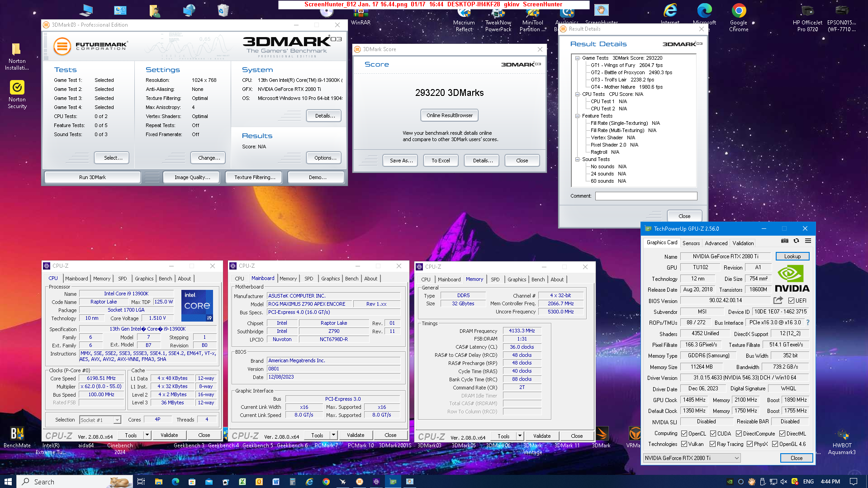The height and width of the screenshot is (488, 868).
Task: Open Recycle Bin desktop icon
Action: click(x=223, y=10)
